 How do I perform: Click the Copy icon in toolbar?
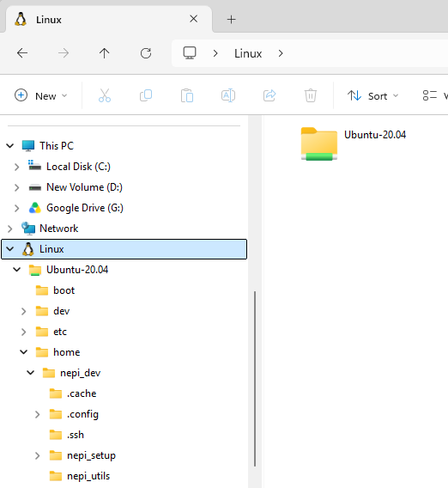[146, 95]
